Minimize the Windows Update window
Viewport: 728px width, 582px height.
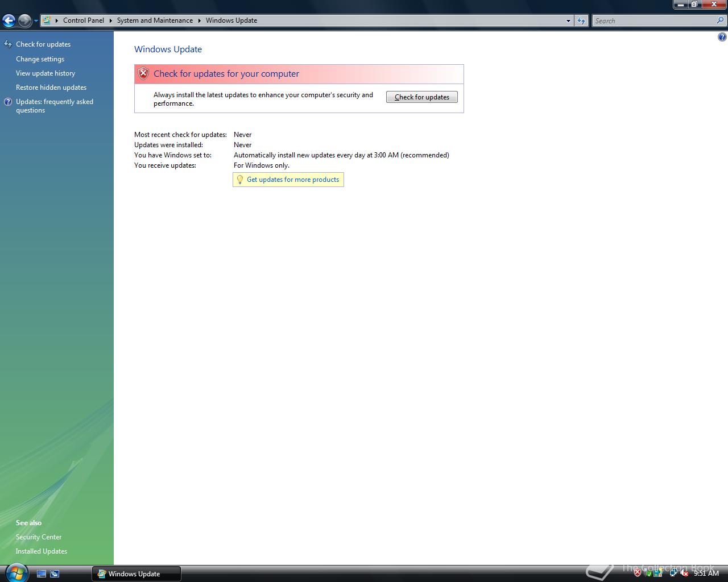point(681,5)
